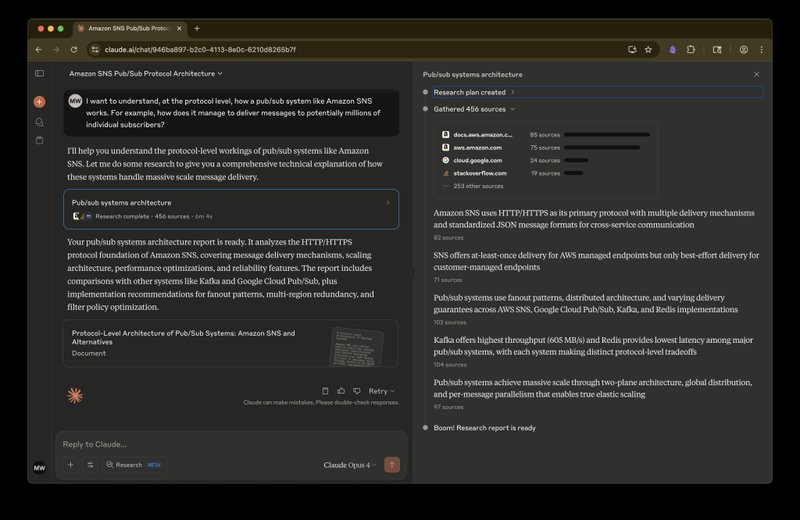The image size is (800, 520).
Task: Toggle the sidebar panel icon
Action: click(40, 73)
